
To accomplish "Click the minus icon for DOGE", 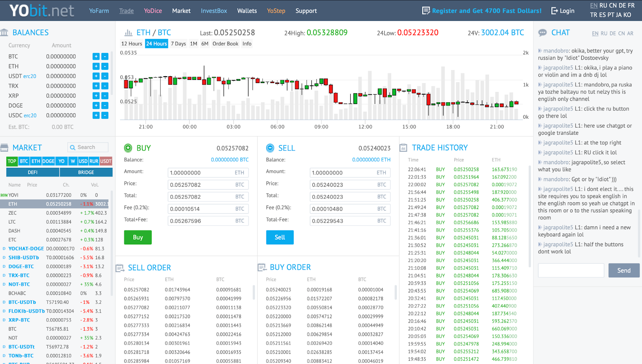I will (x=105, y=106).
